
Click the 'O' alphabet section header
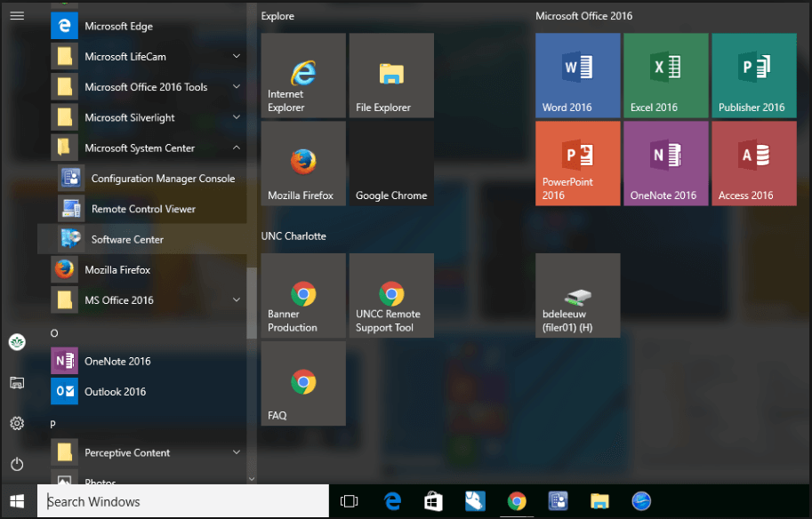click(x=54, y=333)
